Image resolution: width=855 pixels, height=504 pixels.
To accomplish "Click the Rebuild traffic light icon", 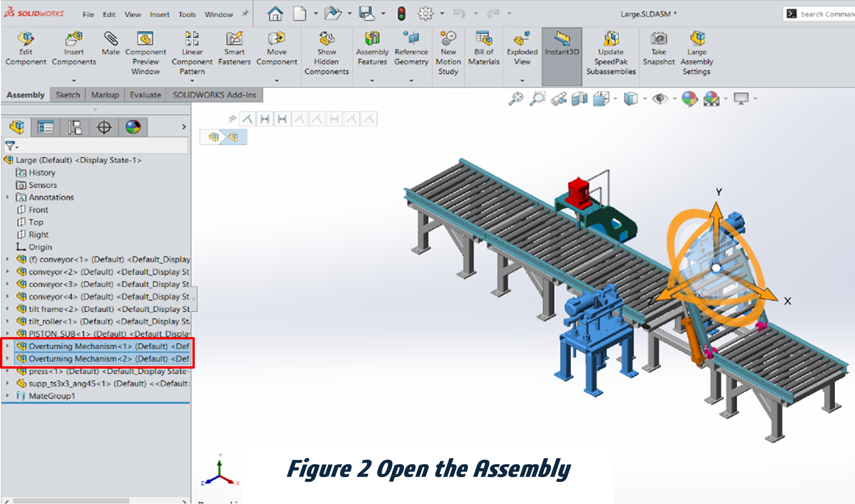I will pos(402,14).
